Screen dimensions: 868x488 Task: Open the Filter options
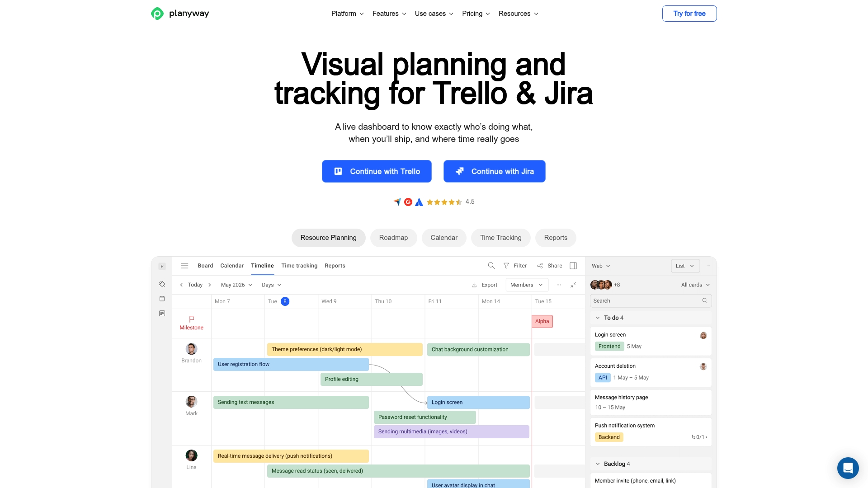tap(515, 266)
